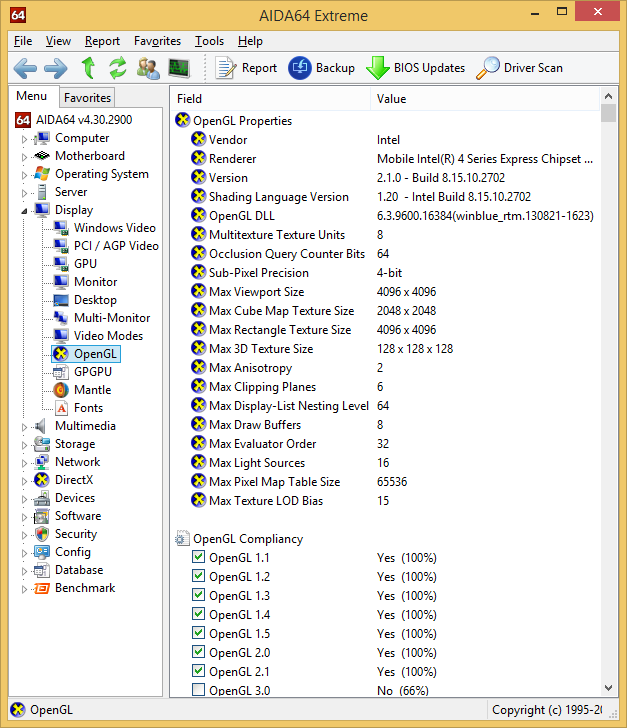Expand the Benchmark tree node
This screenshot has height=728, width=627.
(x=24, y=589)
